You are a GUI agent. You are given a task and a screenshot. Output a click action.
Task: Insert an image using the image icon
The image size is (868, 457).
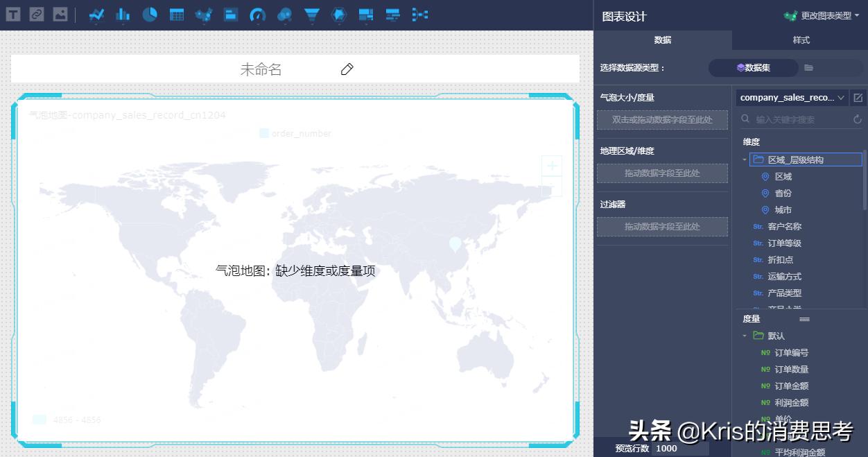click(59, 14)
